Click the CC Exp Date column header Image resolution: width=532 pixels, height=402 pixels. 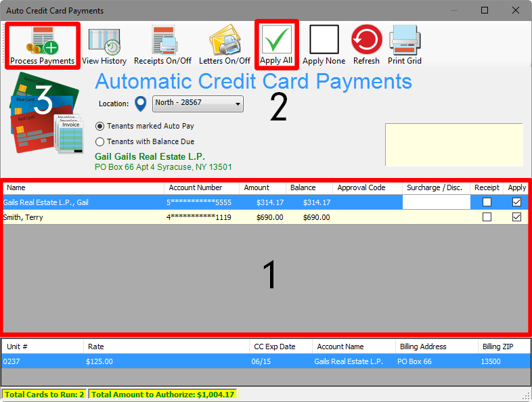click(280, 347)
